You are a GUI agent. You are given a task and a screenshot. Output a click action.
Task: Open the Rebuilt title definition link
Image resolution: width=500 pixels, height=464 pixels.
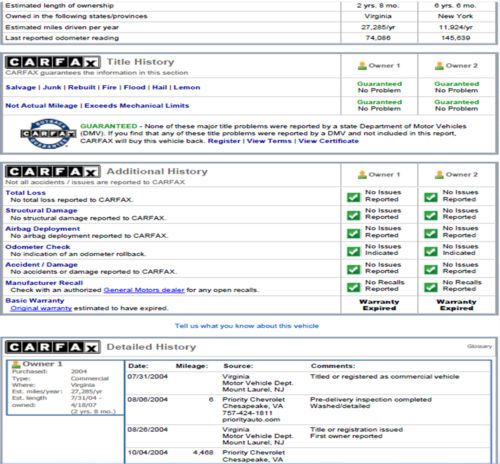pyautogui.click(x=82, y=88)
